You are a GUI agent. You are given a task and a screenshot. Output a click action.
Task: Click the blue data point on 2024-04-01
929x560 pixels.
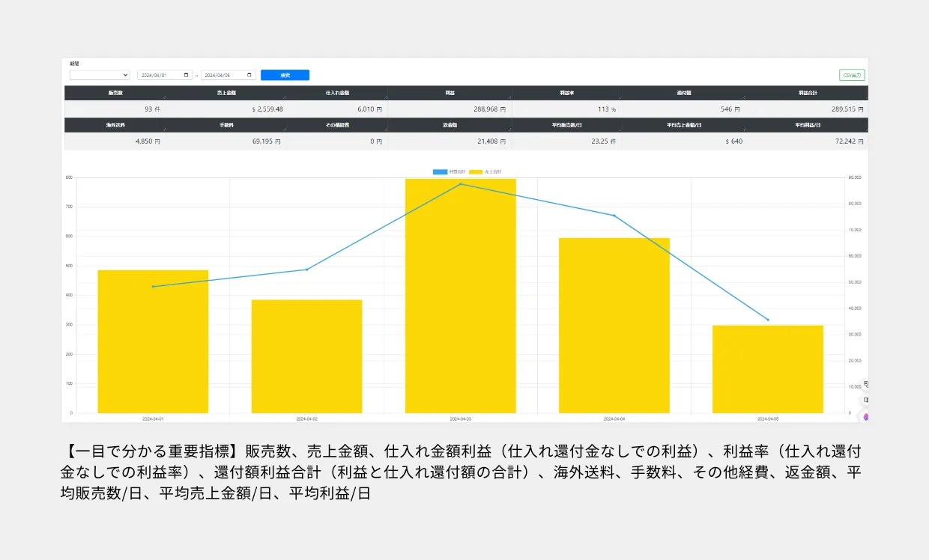[x=153, y=287]
